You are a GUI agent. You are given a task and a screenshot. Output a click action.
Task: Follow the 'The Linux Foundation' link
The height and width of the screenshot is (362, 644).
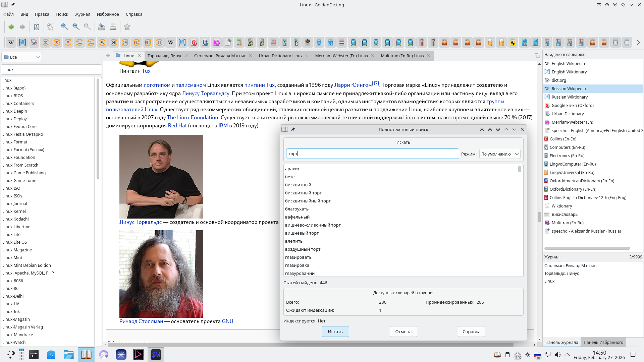(x=193, y=118)
